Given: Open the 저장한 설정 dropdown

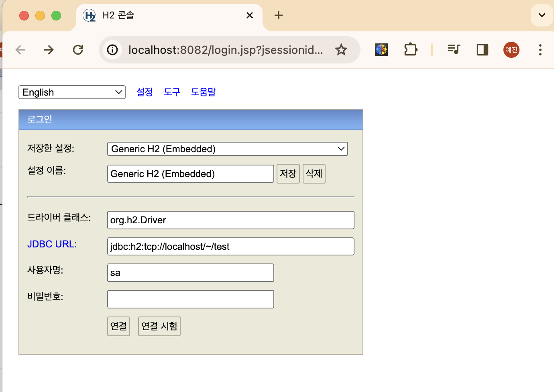Looking at the screenshot, I should 228,149.
